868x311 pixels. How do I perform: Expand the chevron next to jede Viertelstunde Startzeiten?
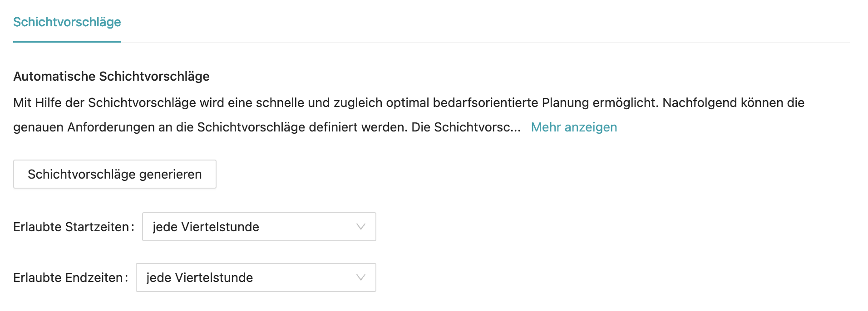coord(360,227)
